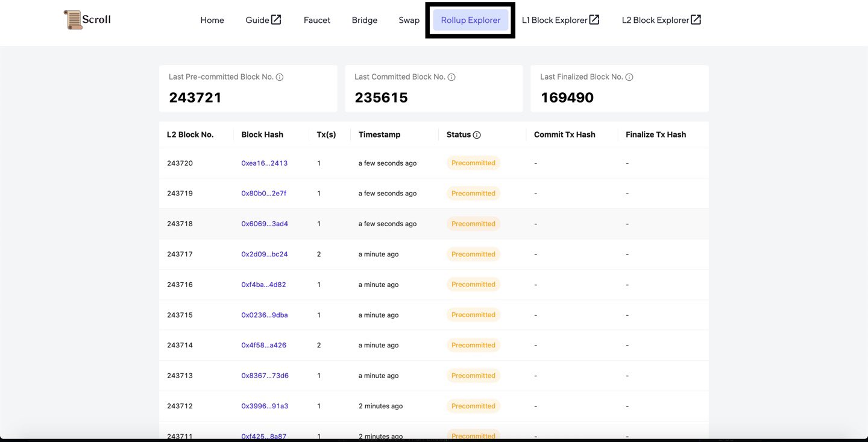Viewport: 868px width, 442px height.
Task: Open block hash 0x0236...9dba
Action: [x=265, y=315]
